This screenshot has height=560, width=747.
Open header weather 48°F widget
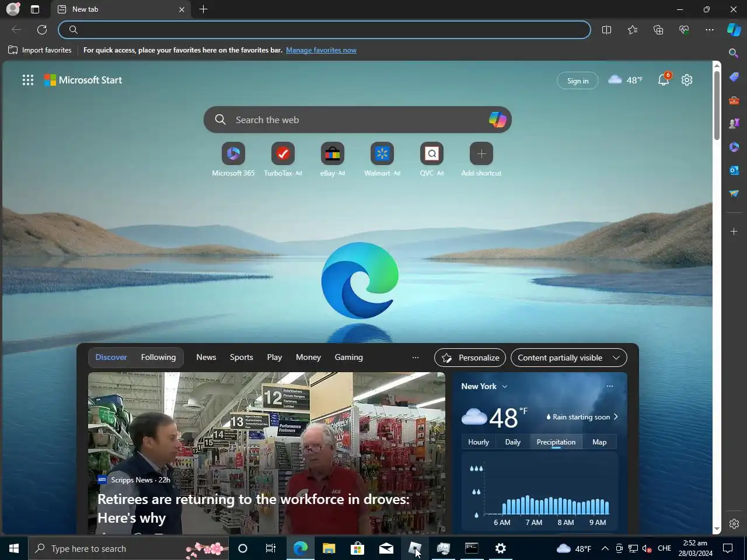click(x=625, y=80)
